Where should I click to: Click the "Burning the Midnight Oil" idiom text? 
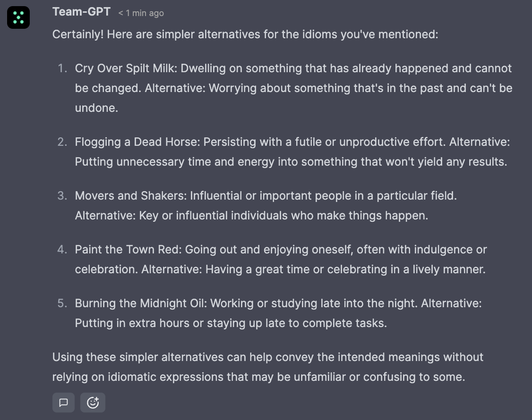point(140,303)
